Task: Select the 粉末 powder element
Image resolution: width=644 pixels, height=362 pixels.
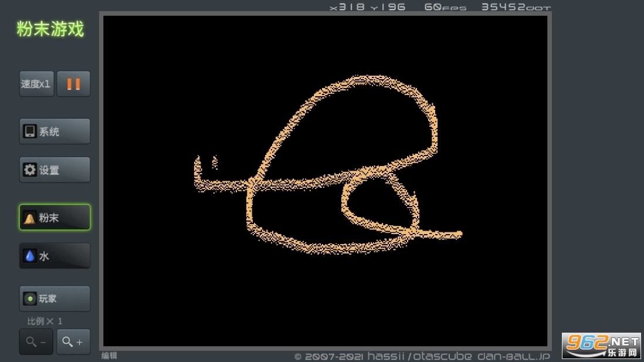Action: pos(55,218)
